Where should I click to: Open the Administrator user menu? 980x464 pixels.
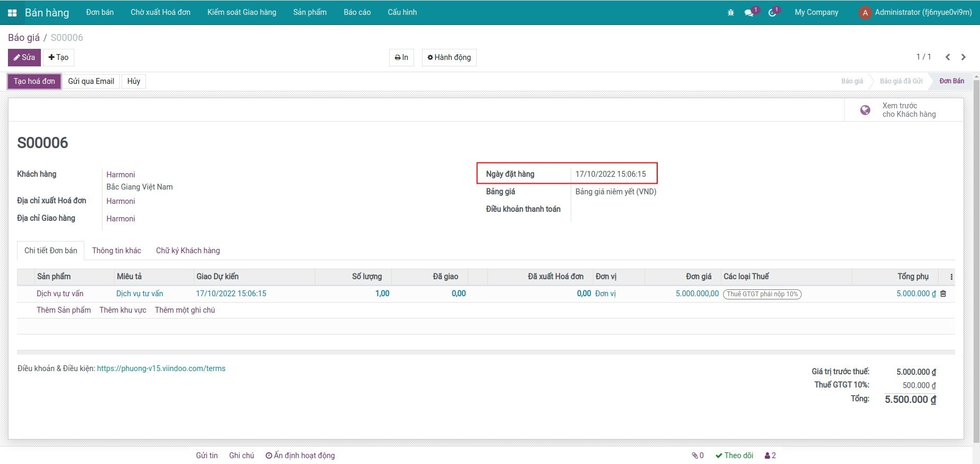916,12
